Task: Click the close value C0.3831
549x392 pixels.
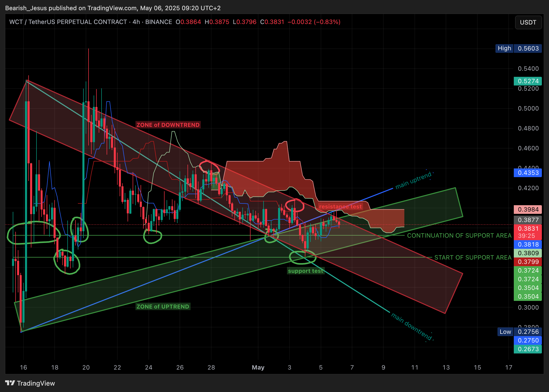Action: click(x=272, y=22)
